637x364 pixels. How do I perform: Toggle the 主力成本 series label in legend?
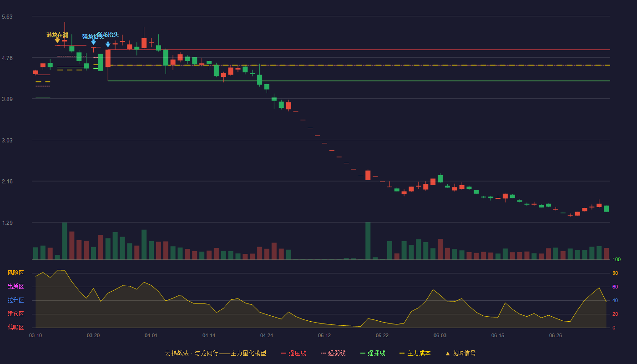[419, 354]
